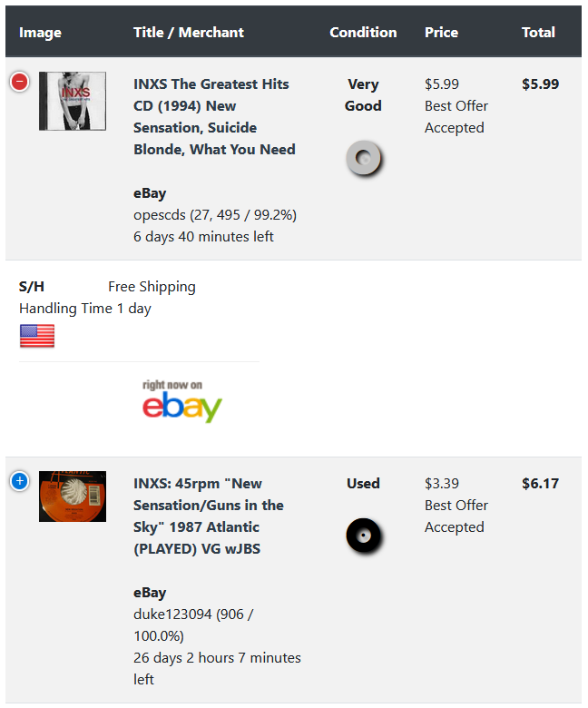Click seller opescds feedback text
588x708 pixels.
[x=215, y=215]
